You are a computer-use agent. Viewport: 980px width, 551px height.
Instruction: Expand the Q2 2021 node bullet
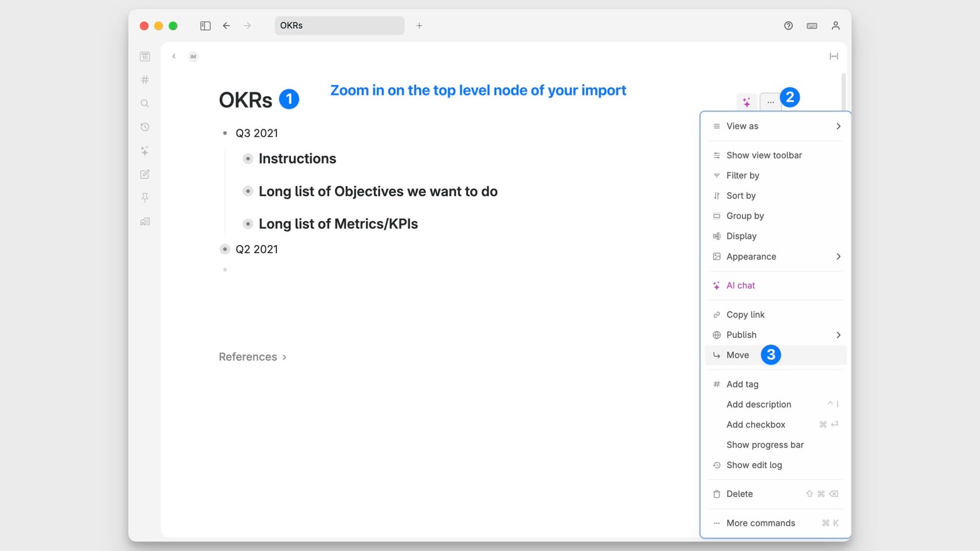[x=225, y=249]
